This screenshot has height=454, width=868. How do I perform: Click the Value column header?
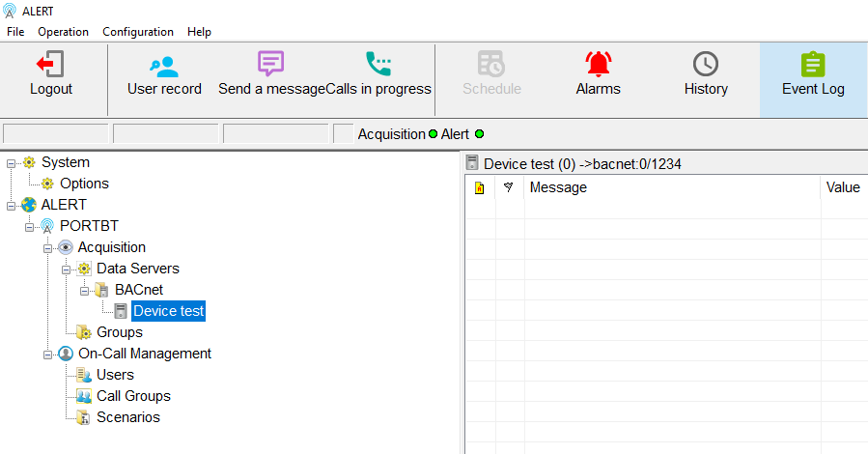tap(843, 187)
